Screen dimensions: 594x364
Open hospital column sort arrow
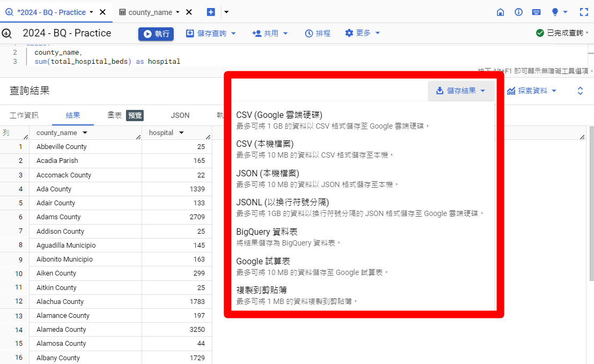tap(181, 132)
